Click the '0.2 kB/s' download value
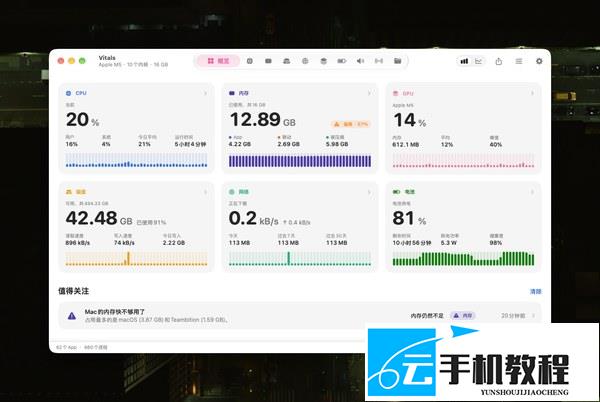This screenshot has width=600, height=402. click(x=253, y=218)
